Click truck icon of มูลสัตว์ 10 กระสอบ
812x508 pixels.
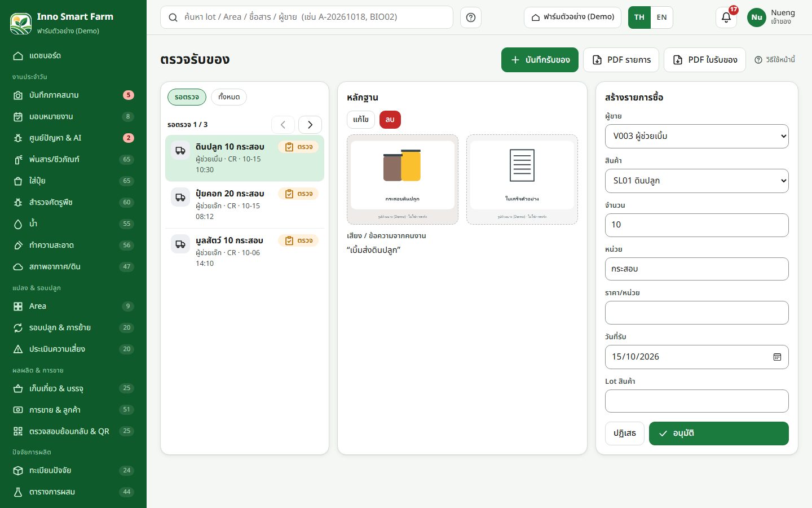pos(180,244)
